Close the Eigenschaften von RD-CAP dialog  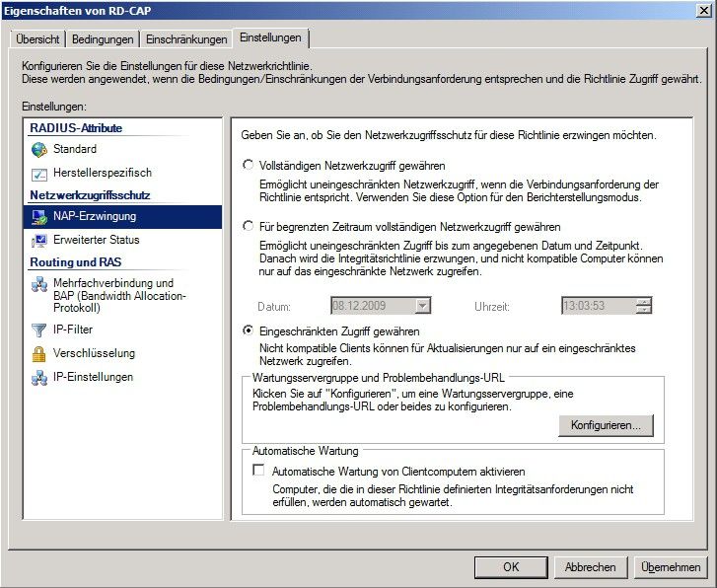(704, 11)
